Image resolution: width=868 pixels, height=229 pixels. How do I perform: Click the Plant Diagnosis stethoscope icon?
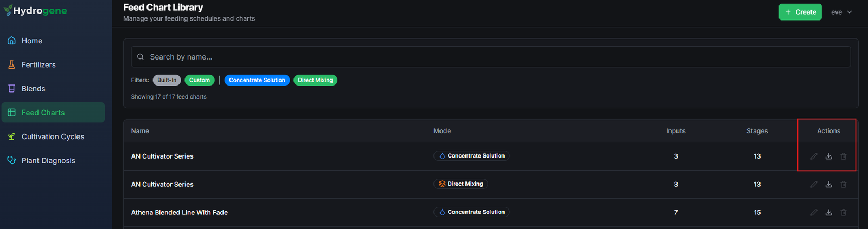pyautogui.click(x=11, y=160)
